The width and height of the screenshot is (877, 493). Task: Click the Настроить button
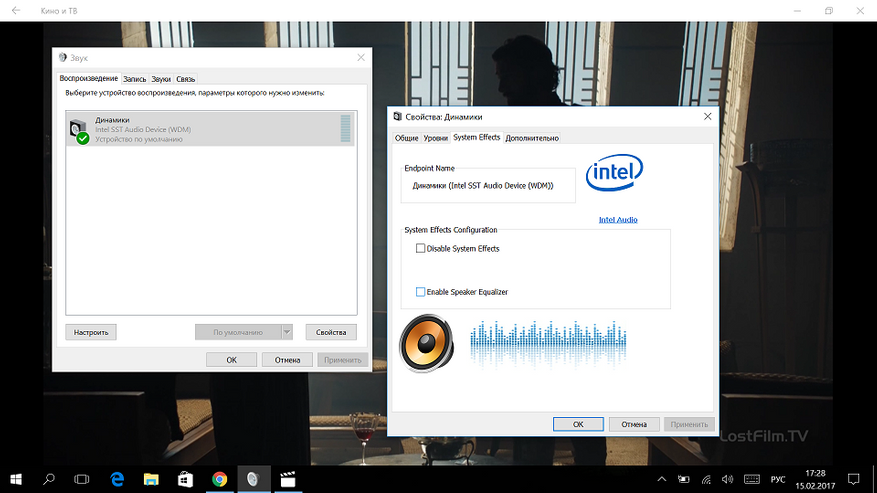pos(91,332)
